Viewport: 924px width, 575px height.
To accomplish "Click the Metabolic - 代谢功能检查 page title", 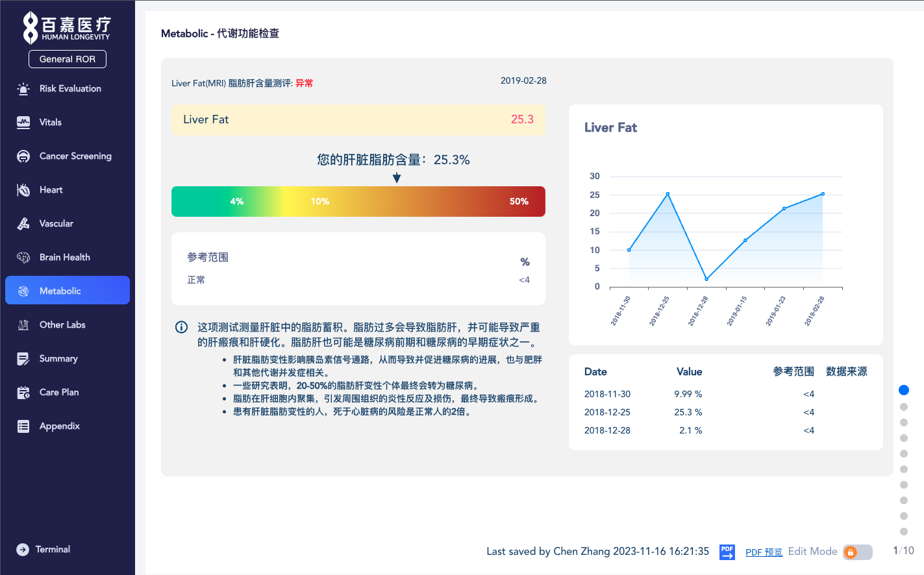I will point(220,33).
